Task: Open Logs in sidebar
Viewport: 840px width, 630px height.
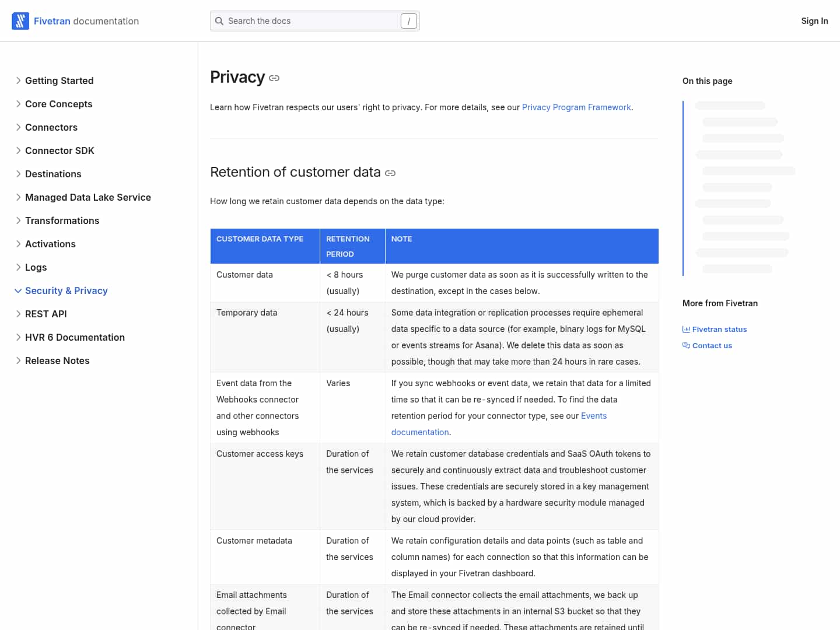Action: 36,267
